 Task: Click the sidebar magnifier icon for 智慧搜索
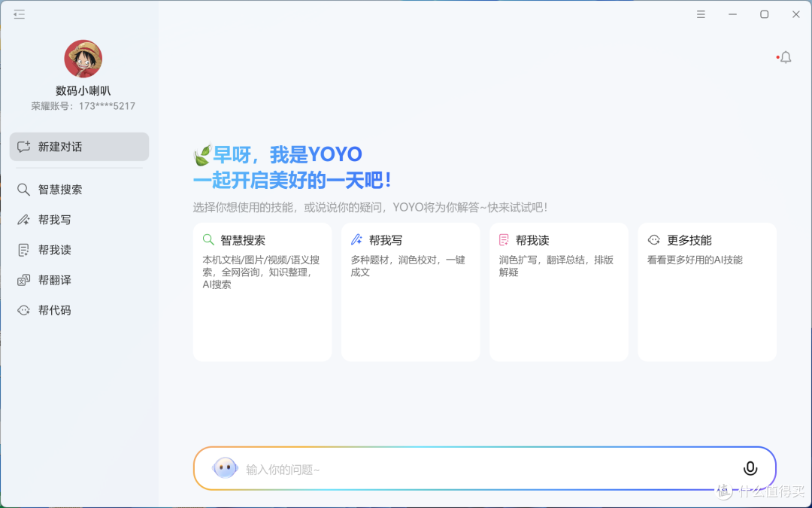pos(23,190)
